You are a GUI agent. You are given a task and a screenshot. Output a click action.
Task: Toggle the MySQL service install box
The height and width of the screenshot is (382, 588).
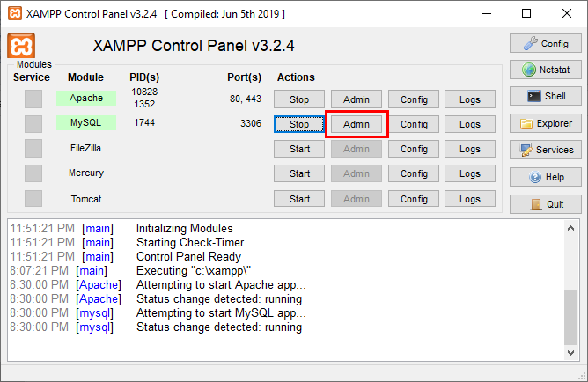tap(33, 124)
